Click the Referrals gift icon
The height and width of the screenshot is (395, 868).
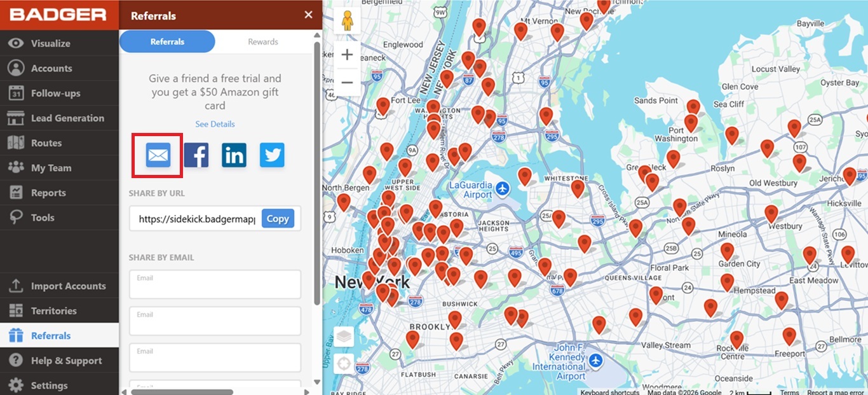16,335
